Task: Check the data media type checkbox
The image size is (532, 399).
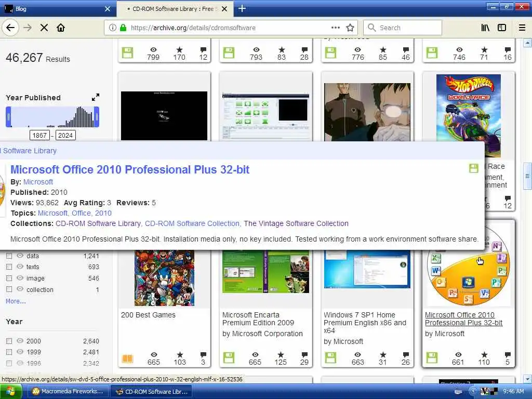Action: click(x=9, y=256)
